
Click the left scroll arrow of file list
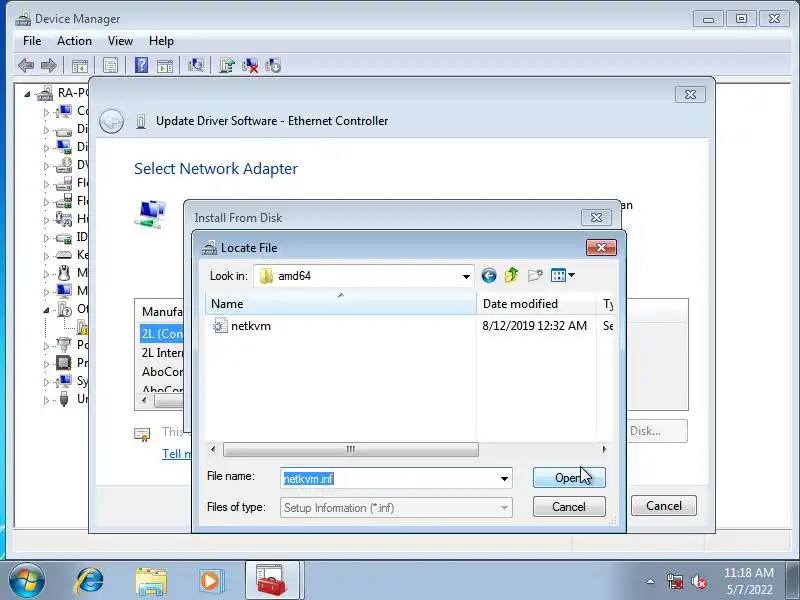[x=213, y=449]
